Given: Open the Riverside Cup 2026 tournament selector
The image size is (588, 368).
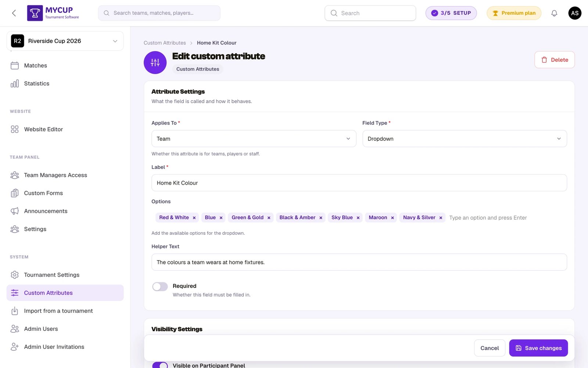Looking at the screenshot, I should 65,41.
